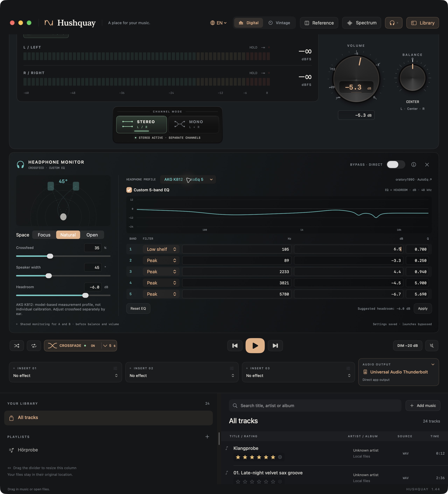This screenshot has height=494, width=448.
Task: Edit band 5 gain −6.7 field
Action: point(349,294)
